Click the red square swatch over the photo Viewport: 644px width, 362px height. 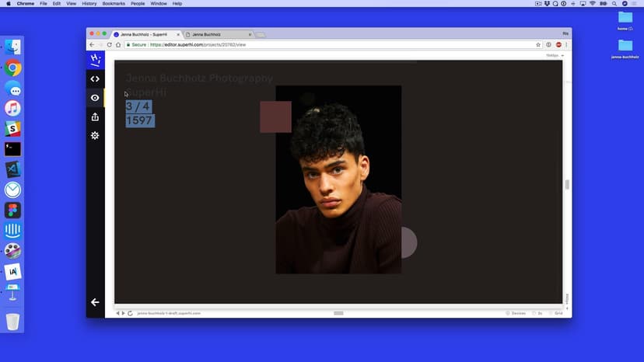click(275, 117)
